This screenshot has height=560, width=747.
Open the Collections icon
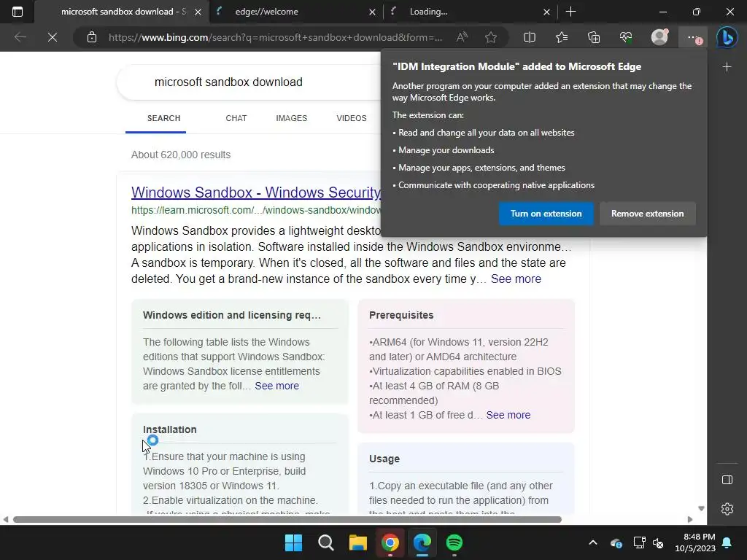coord(594,37)
